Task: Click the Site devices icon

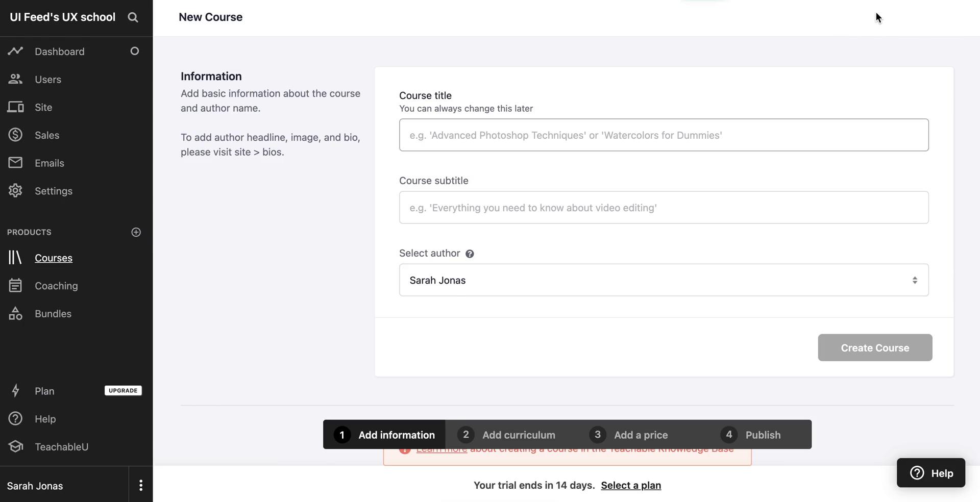Action: [15, 107]
